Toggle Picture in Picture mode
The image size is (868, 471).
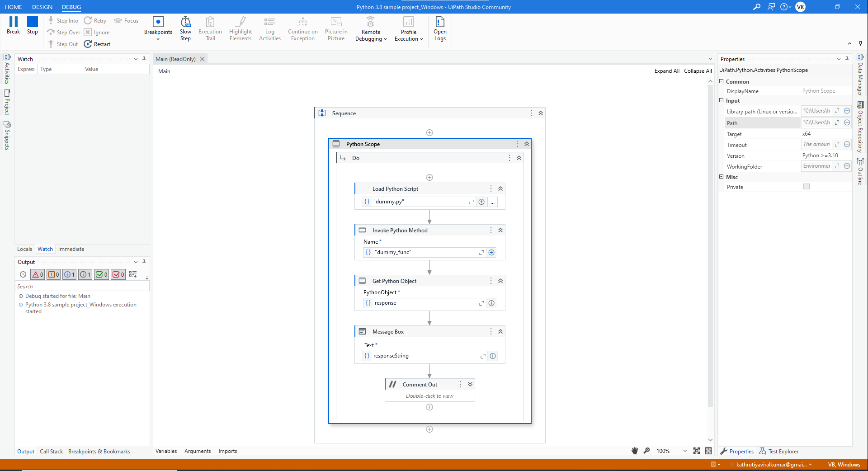click(x=336, y=29)
